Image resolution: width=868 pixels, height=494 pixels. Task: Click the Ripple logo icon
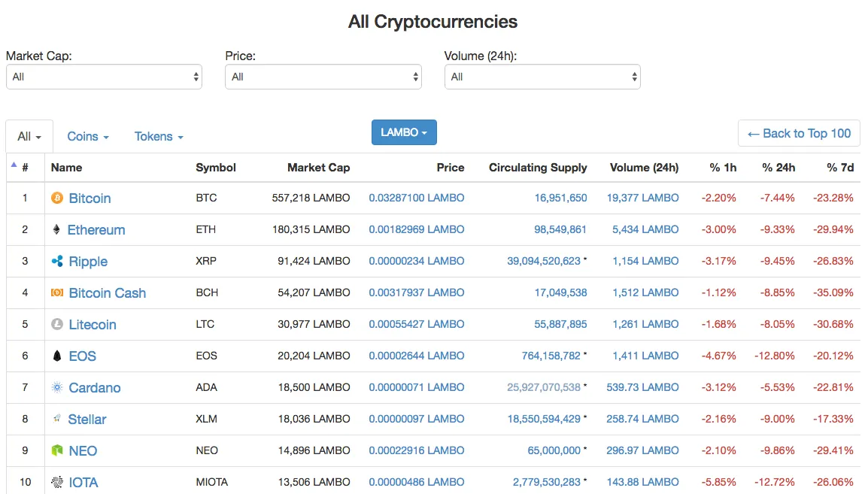point(57,261)
